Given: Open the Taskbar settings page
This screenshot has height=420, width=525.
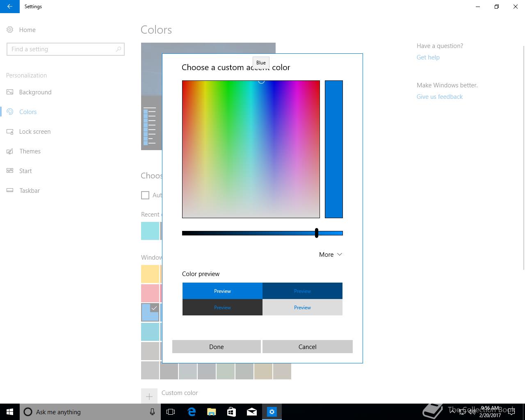Looking at the screenshot, I should pos(30,191).
